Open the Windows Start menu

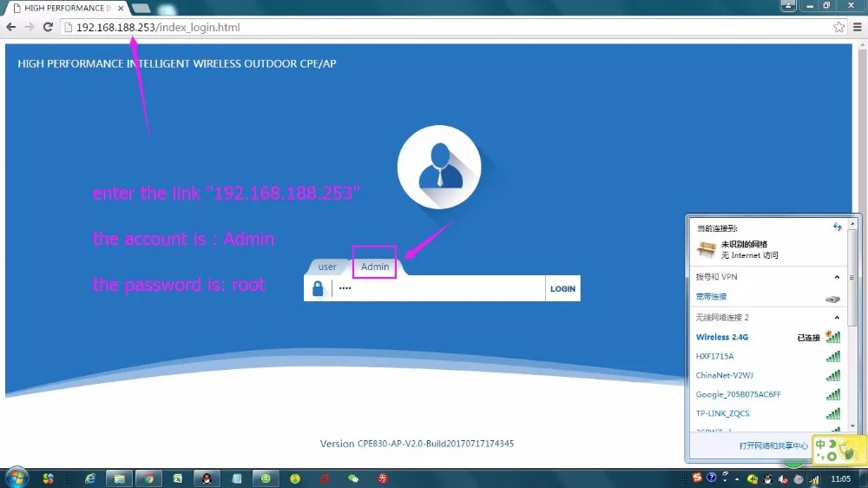(x=16, y=478)
